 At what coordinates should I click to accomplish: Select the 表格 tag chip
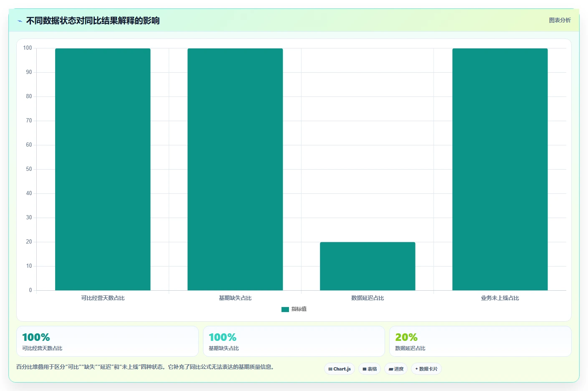click(370, 369)
